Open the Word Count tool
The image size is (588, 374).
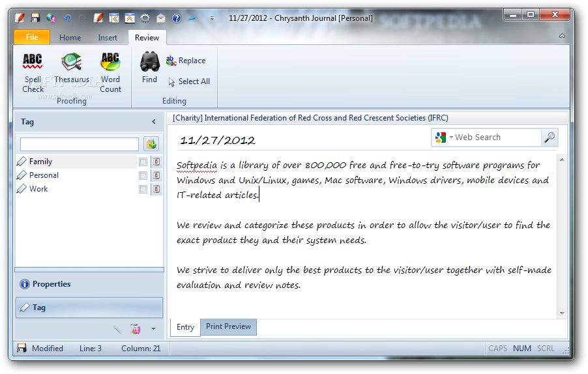point(110,73)
